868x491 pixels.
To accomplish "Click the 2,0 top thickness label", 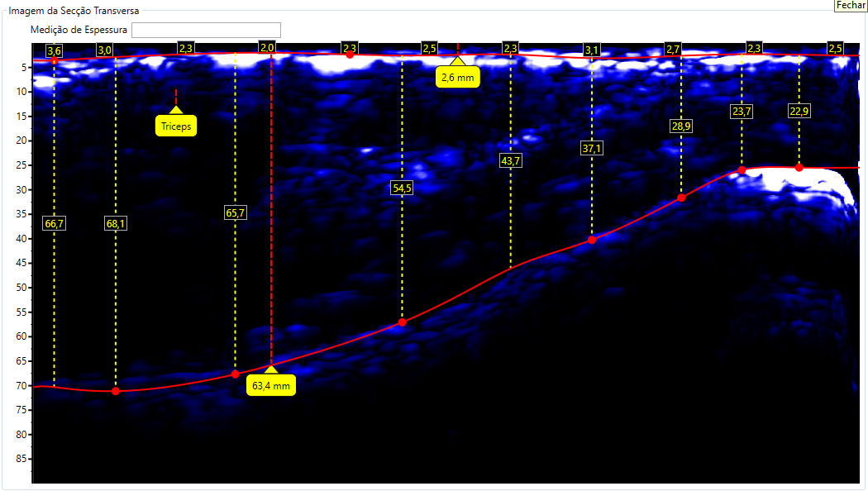I will pyautogui.click(x=267, y=48).
